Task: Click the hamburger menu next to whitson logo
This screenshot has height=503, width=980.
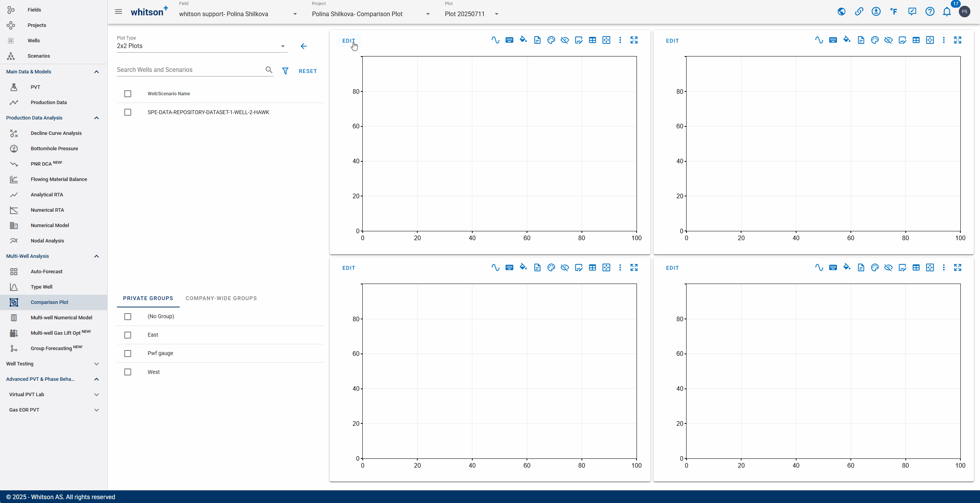Action: 118,12
